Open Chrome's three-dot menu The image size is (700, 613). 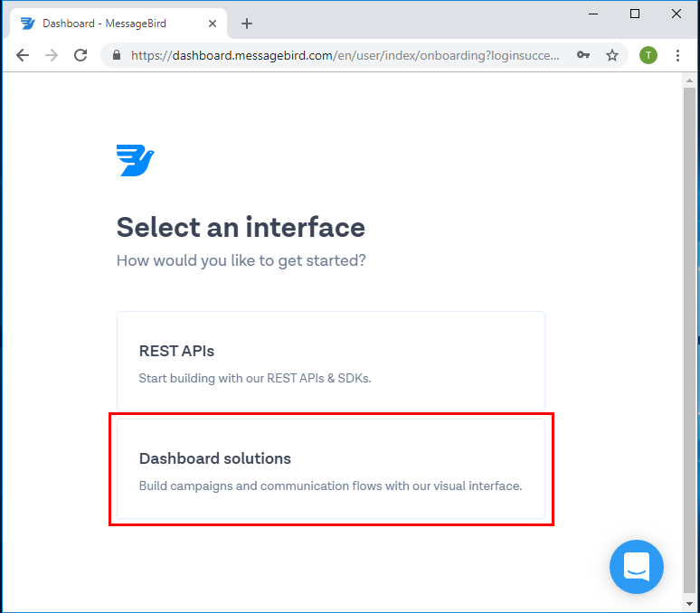[x=677, y=55]
